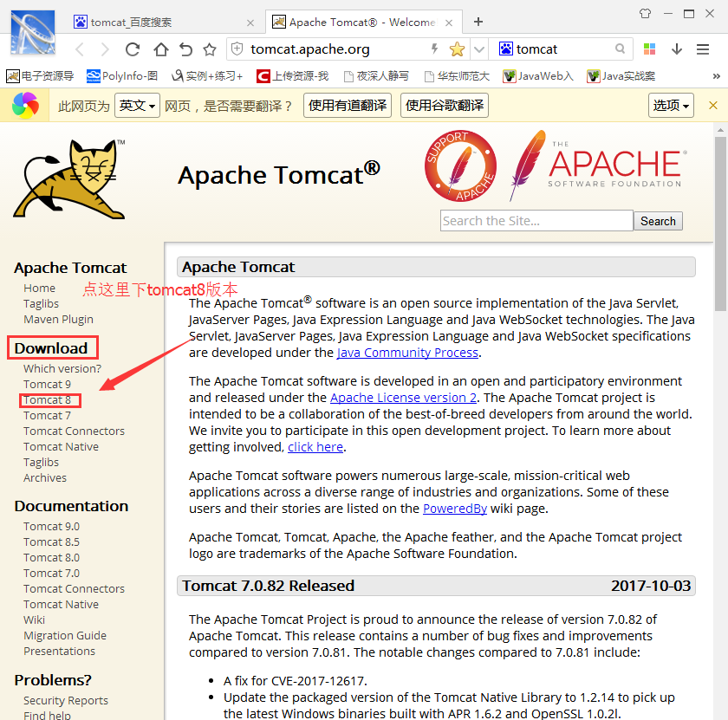
Task: Open the 电子资源导 bookmark
Action: click(x=40, y=75)
